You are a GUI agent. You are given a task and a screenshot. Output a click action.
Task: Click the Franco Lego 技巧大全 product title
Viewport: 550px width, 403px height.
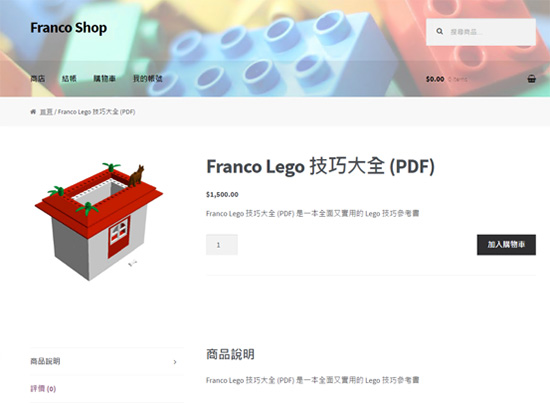[321, 166]
